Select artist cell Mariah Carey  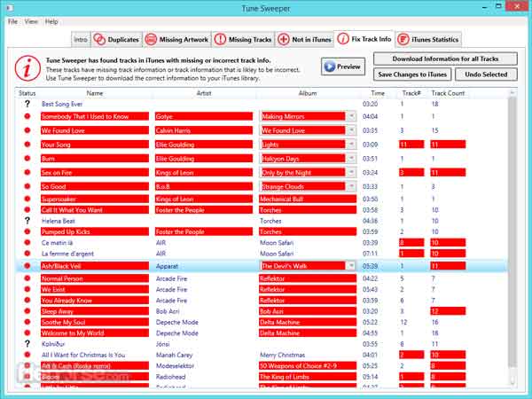(x=174, y=355)
